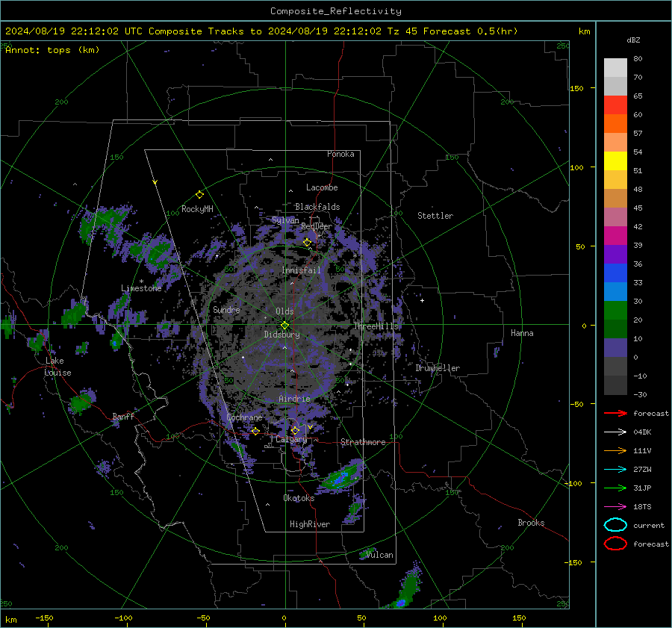The image size is (672, 628).
Task: Click the green 31JP arrow in legend
Action: (x=615, y=488)
